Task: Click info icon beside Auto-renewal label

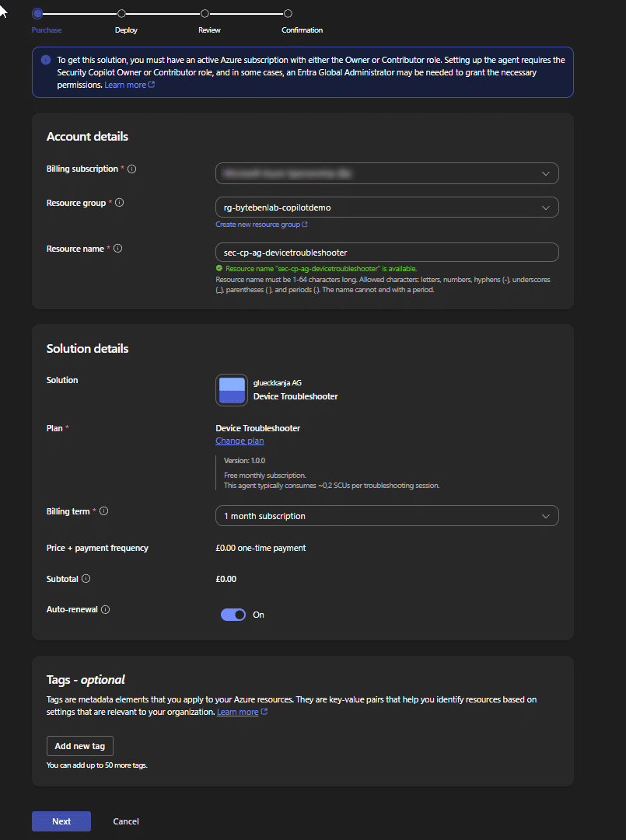Action: point(105,610)
